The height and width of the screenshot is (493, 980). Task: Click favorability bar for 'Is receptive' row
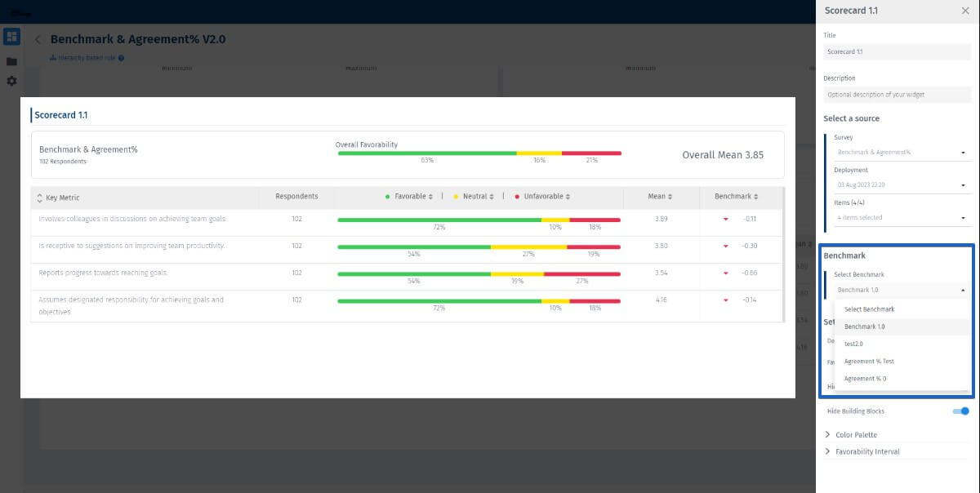(x=479, y=246)
